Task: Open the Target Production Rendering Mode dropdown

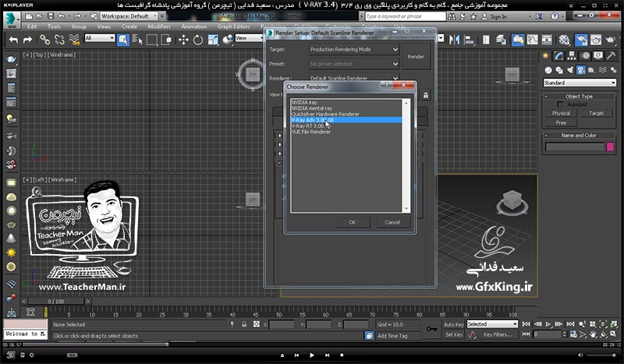Action: (x=354, y=49)
